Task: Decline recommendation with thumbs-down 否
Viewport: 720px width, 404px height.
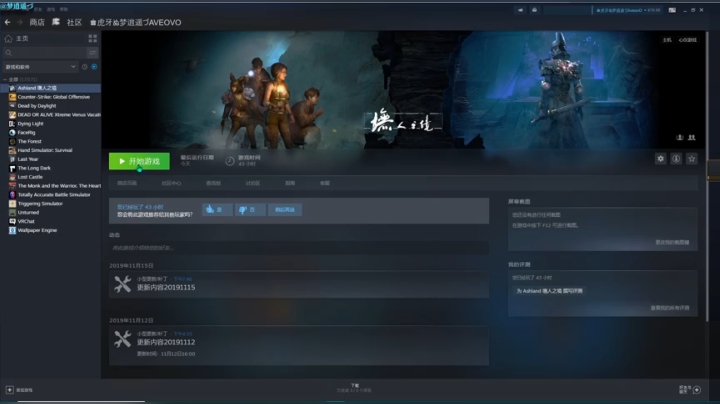Action: tap(250, 210)
